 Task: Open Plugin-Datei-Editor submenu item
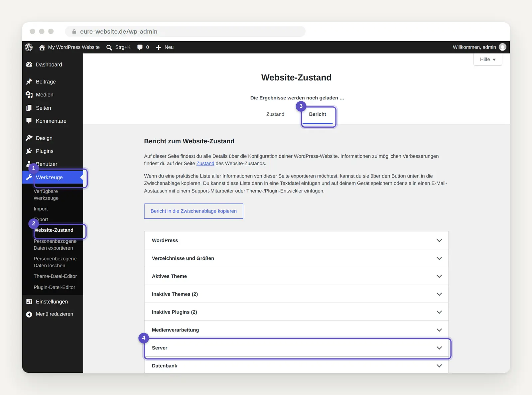coord(54,287)
